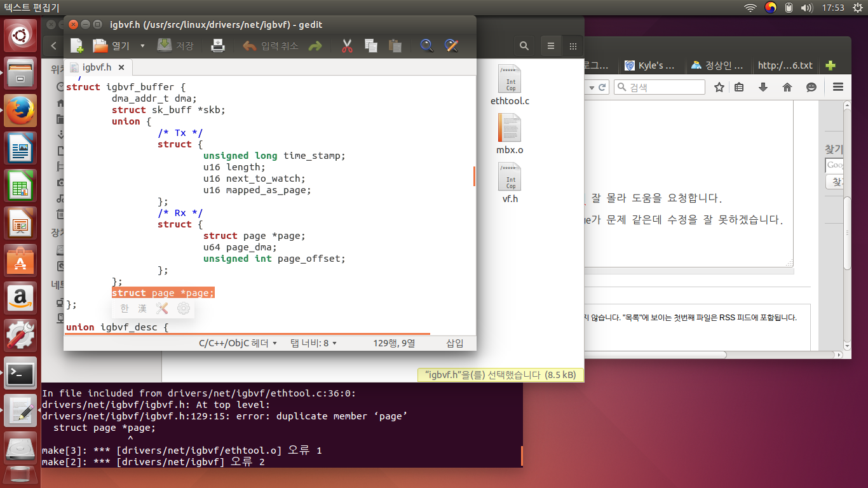Click gedit's horizontal scrollbar at bottom
The height and width of the screenshot is (488, 868).
(x=248, y=333)
